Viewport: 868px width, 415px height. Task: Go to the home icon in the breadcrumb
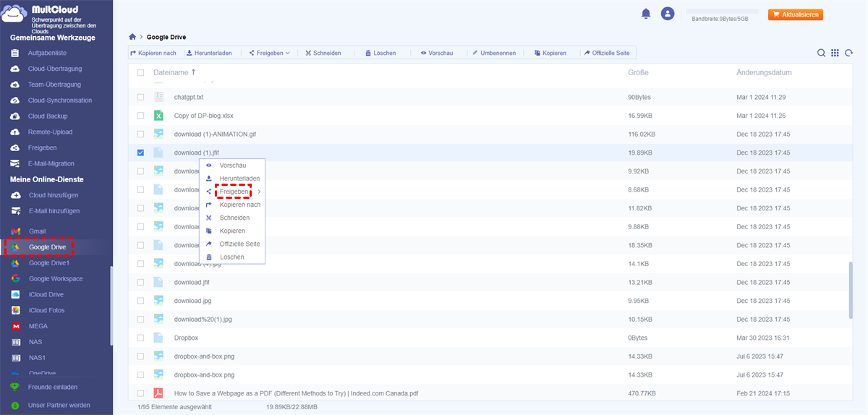(132, 36)
